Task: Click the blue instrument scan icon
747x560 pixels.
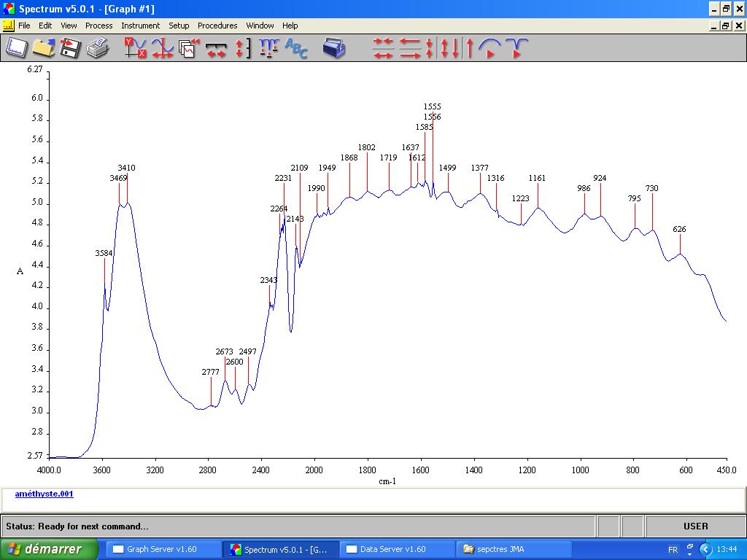Action: point(334,49)
